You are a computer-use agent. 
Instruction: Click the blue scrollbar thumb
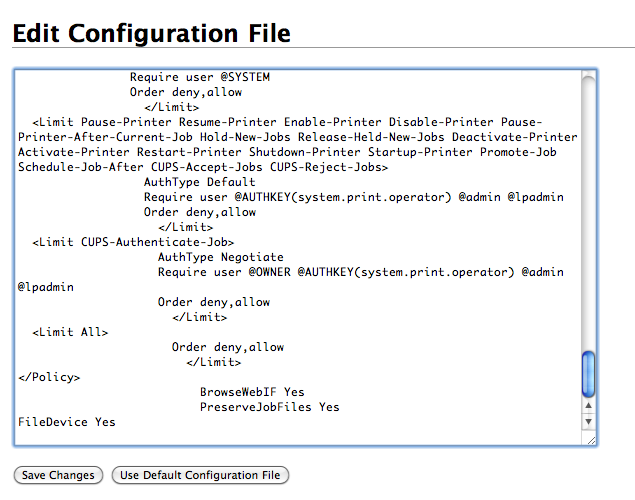coord(588,374)
